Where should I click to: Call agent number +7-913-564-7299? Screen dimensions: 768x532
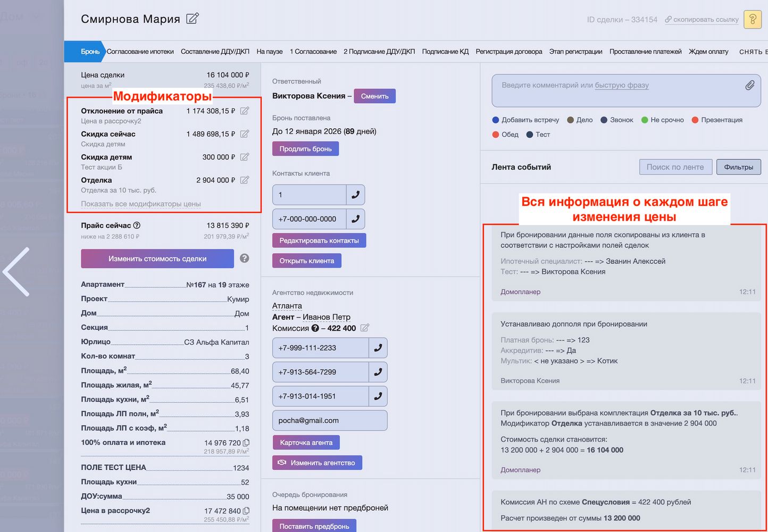point(378,372)
